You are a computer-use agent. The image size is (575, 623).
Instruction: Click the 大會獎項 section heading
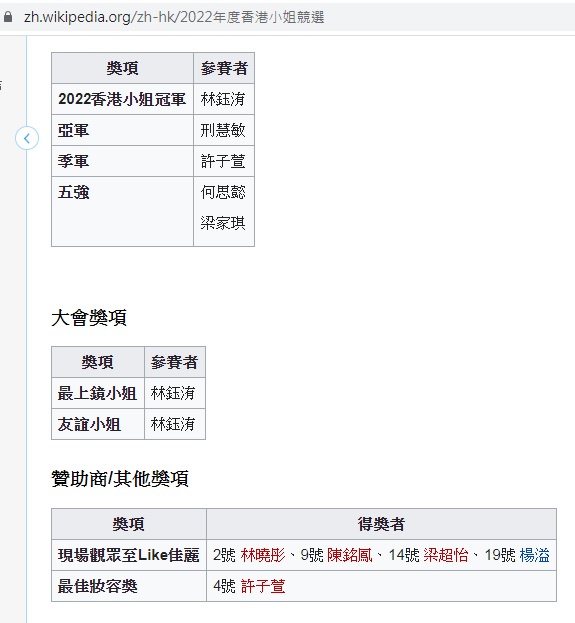(89, 318)
